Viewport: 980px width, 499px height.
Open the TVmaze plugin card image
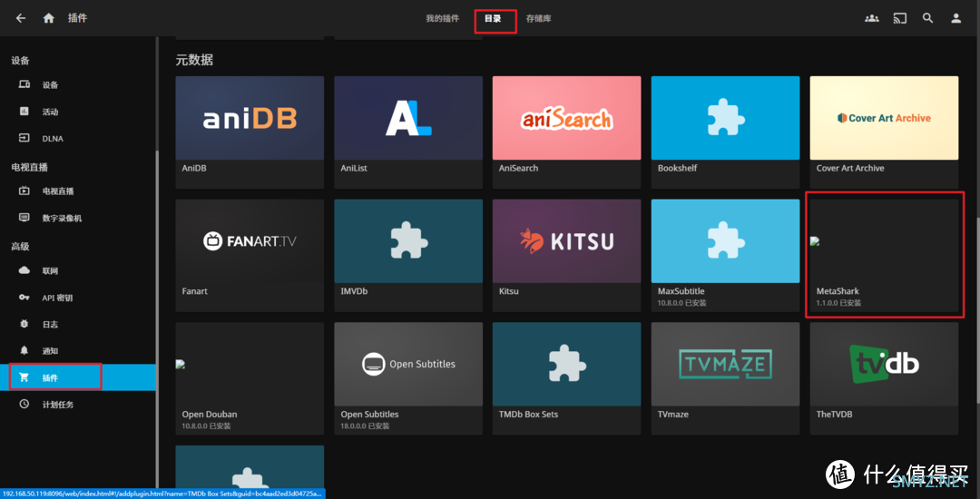point(726,364)
